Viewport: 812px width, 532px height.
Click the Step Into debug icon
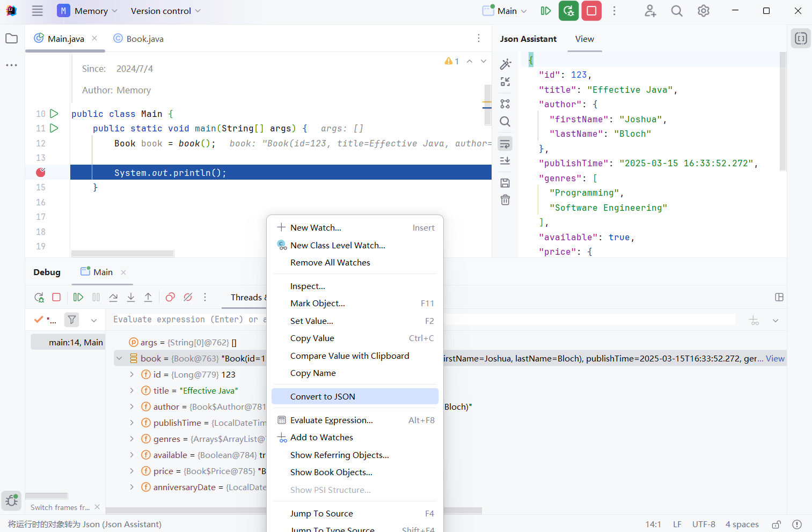(x=131, y=297)
